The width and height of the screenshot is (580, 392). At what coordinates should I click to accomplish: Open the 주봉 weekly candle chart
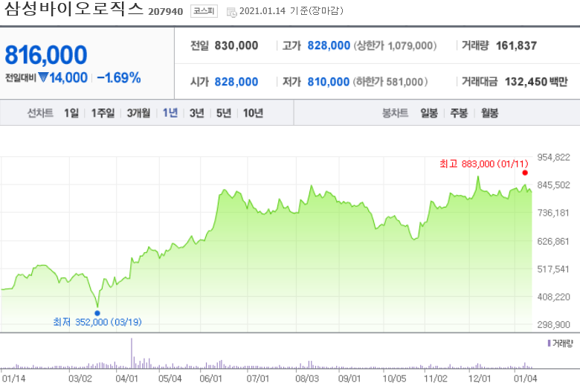[x=459, y=113]
